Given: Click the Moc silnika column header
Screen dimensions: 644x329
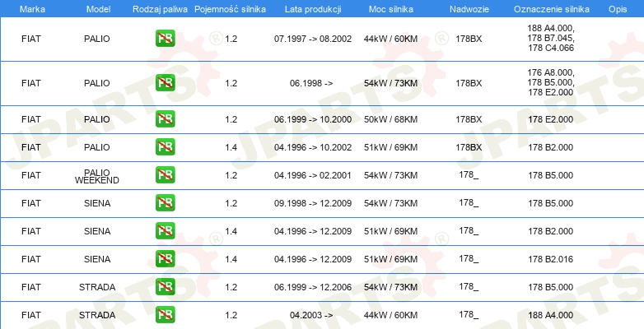Looking at the screenshot, I should tap(391, 9).
